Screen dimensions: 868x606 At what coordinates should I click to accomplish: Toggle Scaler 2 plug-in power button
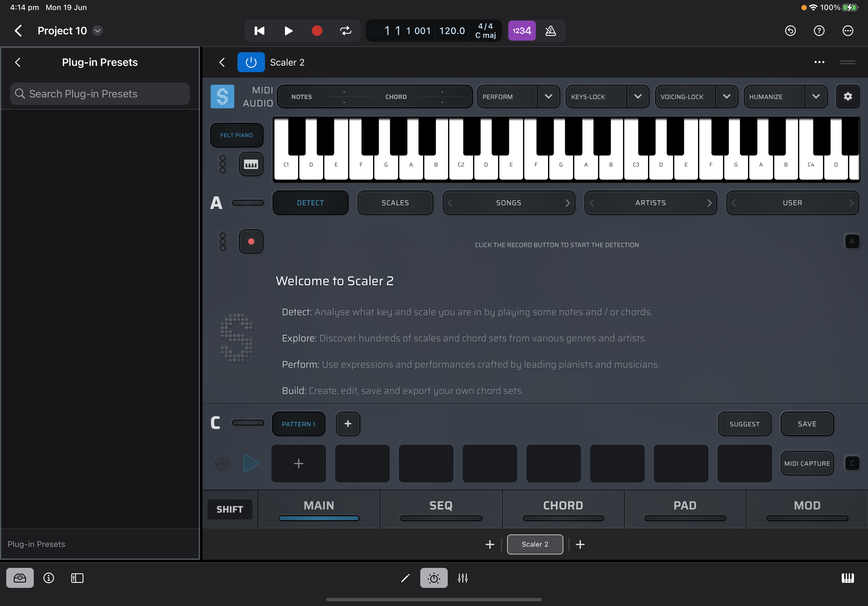[x=251, y=62]
